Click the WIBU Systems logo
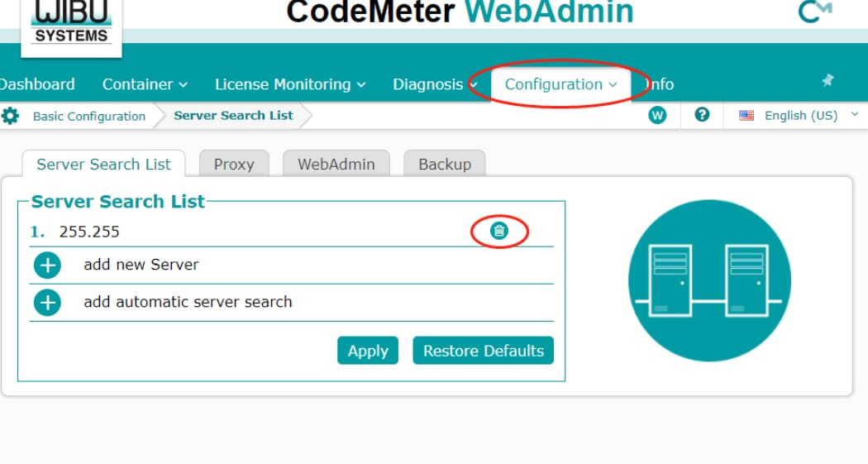Viewport: 868px width, 464px height. (71, 24)
